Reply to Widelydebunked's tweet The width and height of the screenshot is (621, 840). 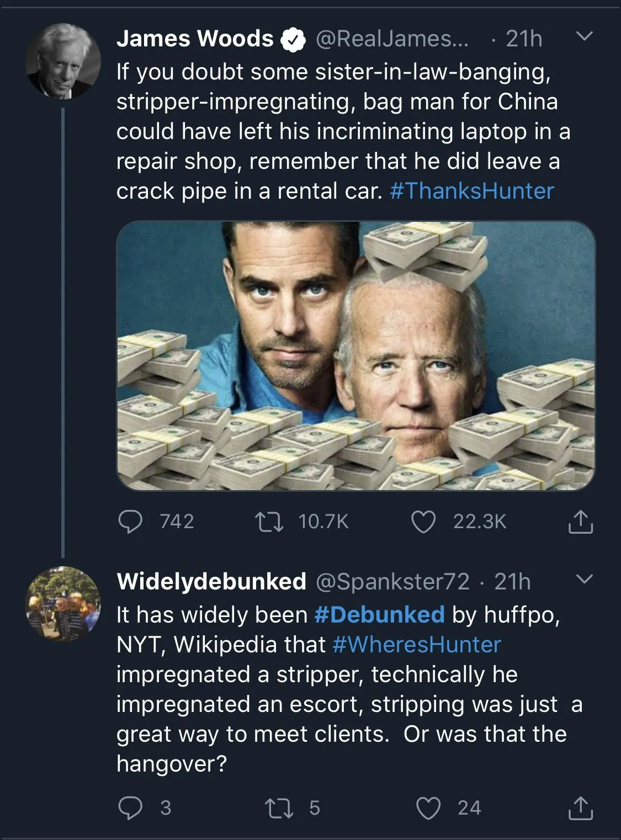point(131,808)
